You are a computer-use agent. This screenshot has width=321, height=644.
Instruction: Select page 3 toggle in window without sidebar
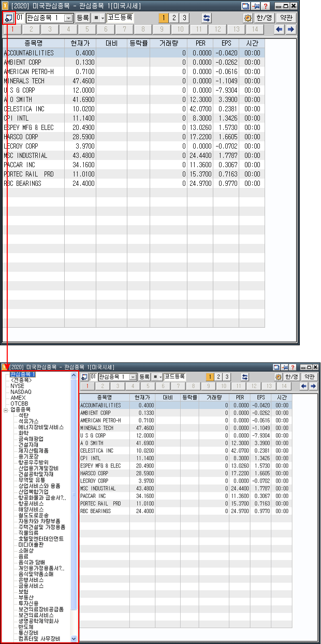tap(184, 18)
